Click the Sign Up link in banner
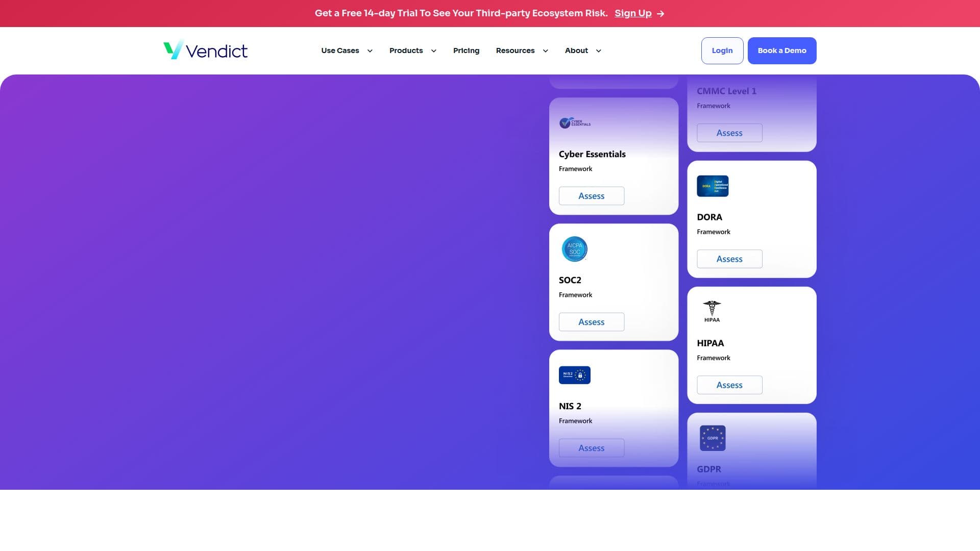Screen dimensions: 980x551 [x=633, y=13]
